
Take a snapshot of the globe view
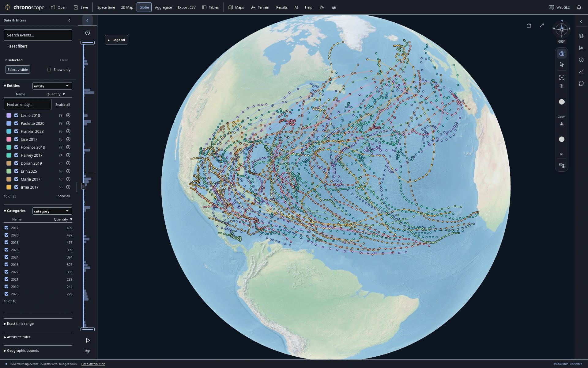[529, 25]
